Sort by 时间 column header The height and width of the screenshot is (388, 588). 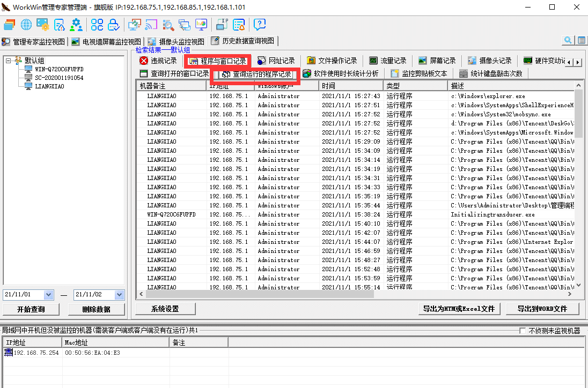pyautogui.click(x=351, y=86)
